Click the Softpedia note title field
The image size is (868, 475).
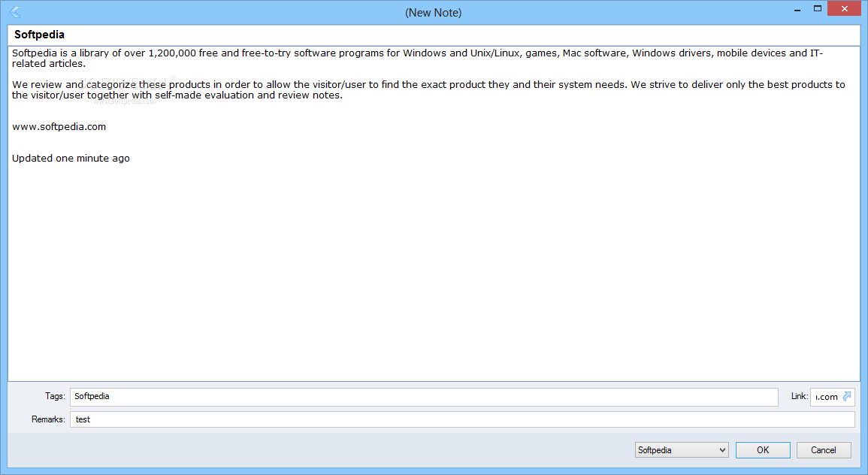click(434, 35)
